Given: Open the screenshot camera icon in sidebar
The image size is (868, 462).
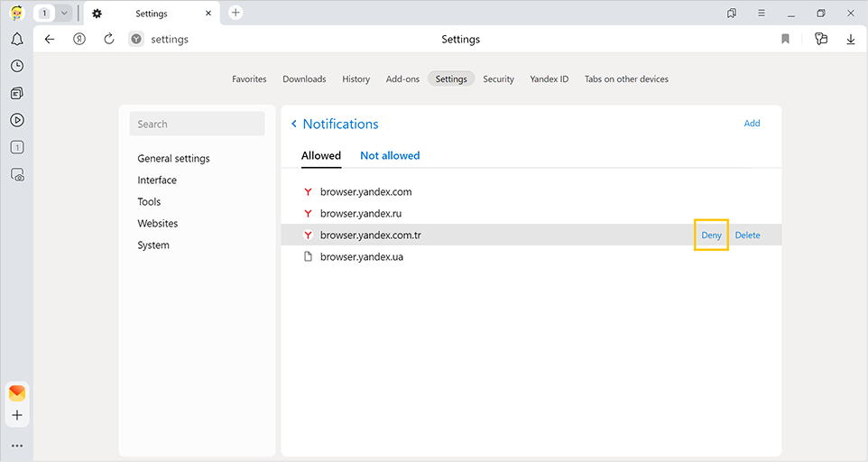Looking at the screenshot, I should pos(16,175).
